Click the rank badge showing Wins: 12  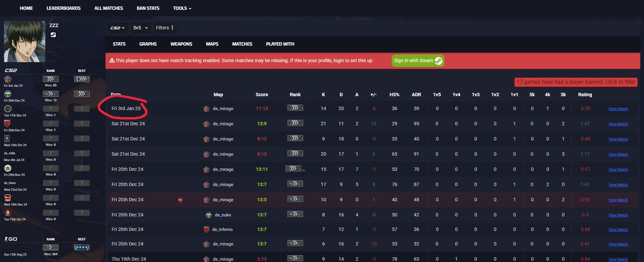click(x=51, y=93)
